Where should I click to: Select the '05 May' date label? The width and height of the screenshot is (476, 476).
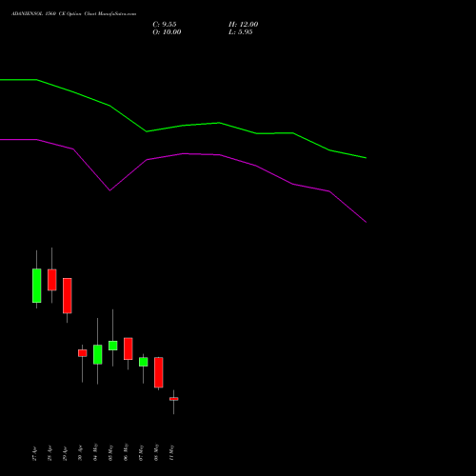coord(110,452)
